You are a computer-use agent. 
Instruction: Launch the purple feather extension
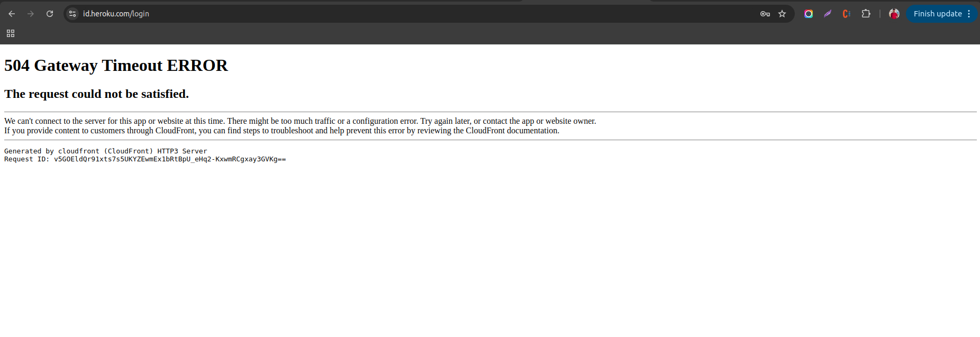pyautogui.click(x=828, y=14)
